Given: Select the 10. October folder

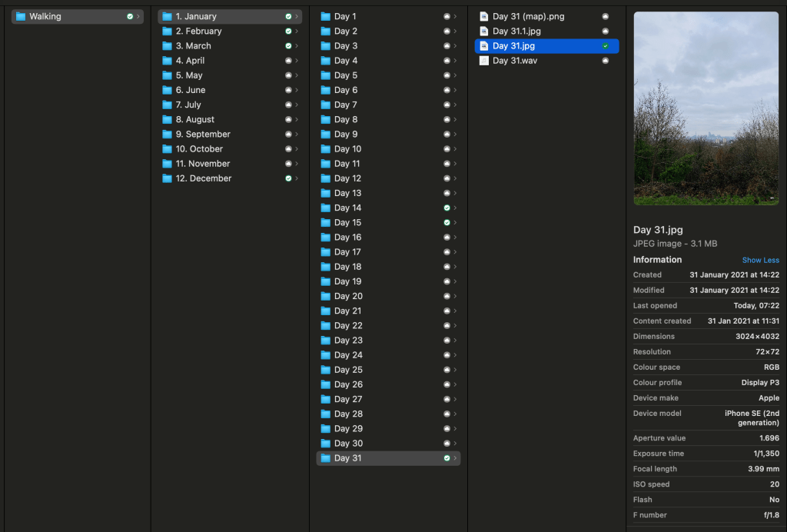Looking at the screenshot, I should 198,149.
